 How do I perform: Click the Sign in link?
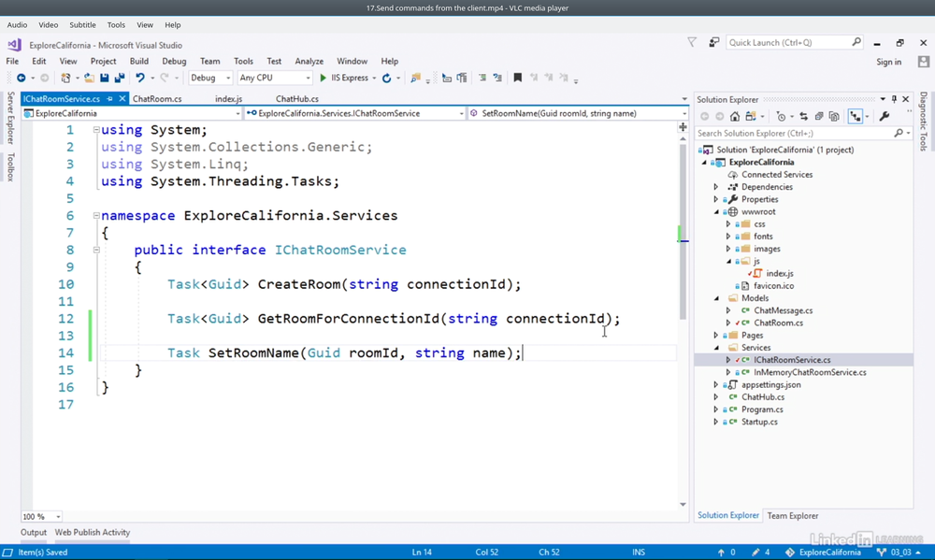coord(888,62)
